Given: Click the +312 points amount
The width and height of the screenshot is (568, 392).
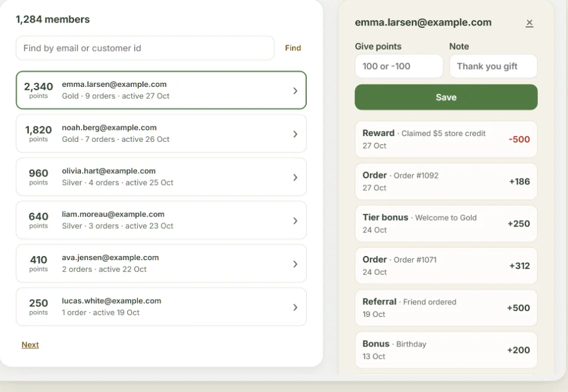Looking at the screenshot, I should click(x=520, y=265).
